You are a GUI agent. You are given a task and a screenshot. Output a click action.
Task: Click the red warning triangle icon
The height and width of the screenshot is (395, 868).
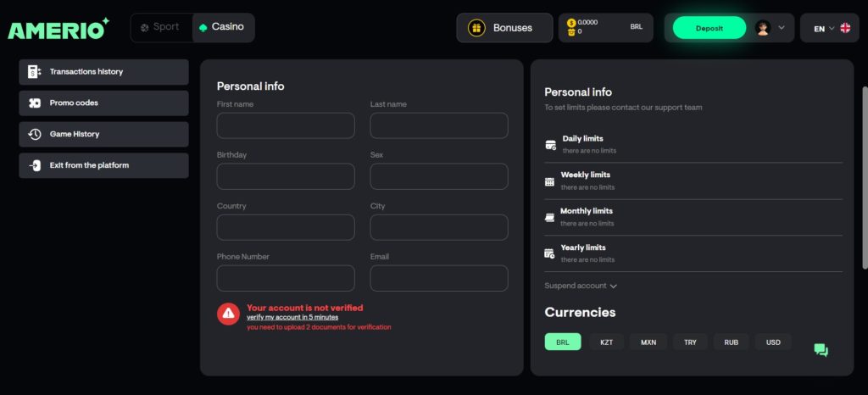[x=228, y=314]
